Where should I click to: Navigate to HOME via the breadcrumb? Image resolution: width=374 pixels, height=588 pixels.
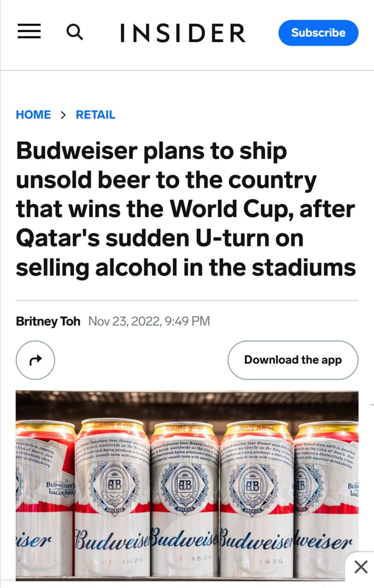(33, 114)
